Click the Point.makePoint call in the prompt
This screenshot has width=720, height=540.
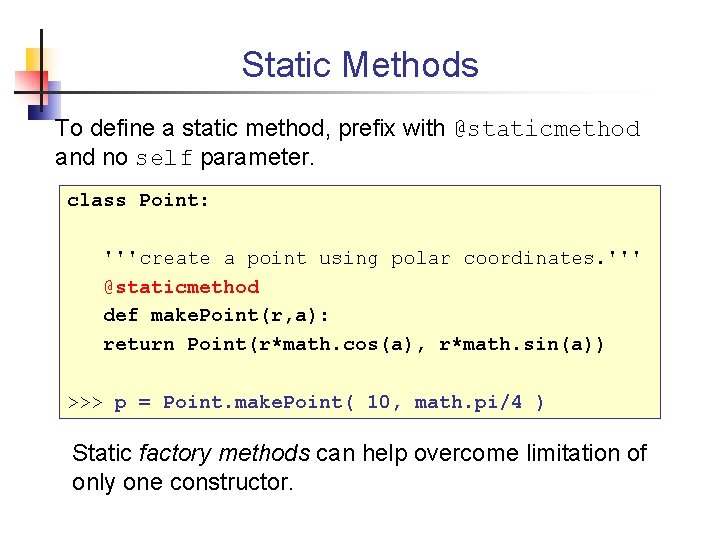coord(253,402)
